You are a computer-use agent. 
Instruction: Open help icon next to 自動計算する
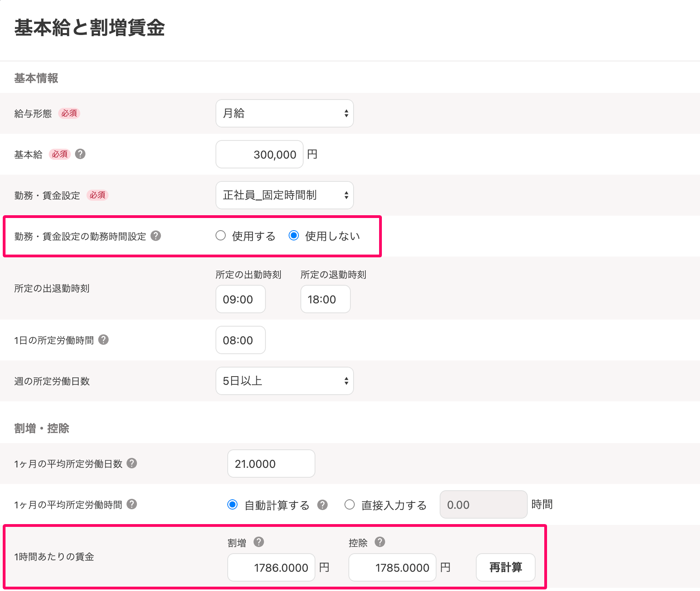point(322,505)
